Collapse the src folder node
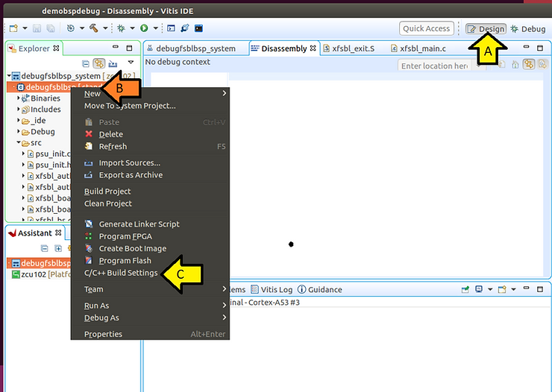Screen dimensions: 552x392 click(x=19, y=142)
